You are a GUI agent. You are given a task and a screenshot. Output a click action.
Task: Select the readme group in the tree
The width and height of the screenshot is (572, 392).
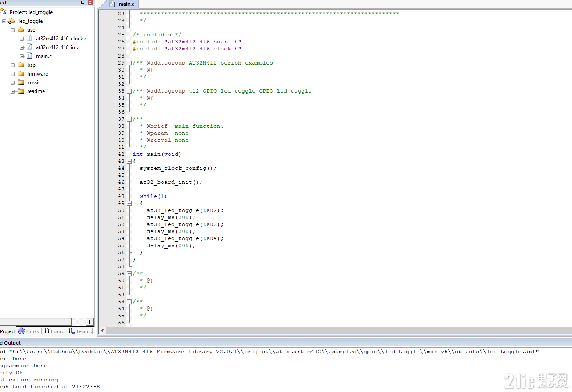pos(36,91)
